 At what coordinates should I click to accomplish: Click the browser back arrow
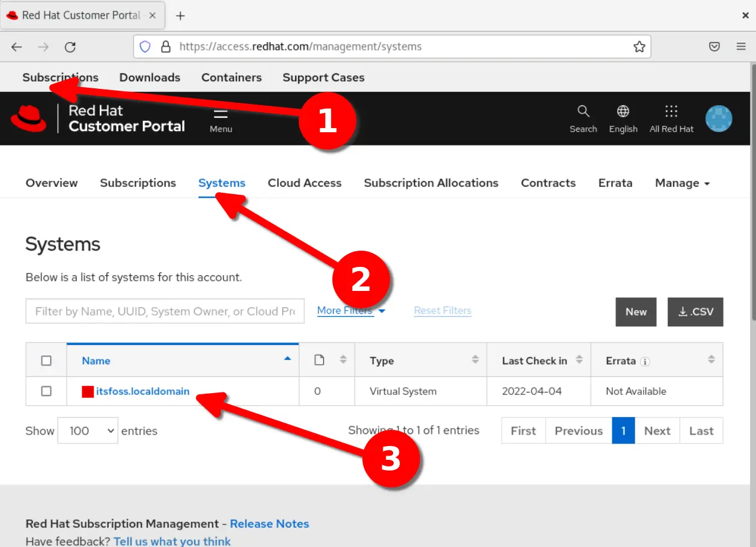click(x=17, y=47)
